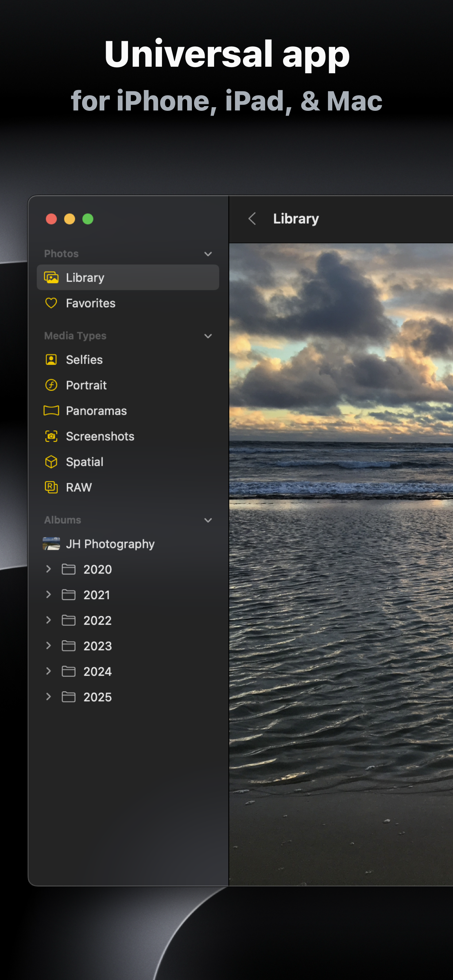Viewport: 453px width, 980px height.
Task: Click the Panoramas wide-frame icon
Action: pyautogui.click(x=51, y=411)
